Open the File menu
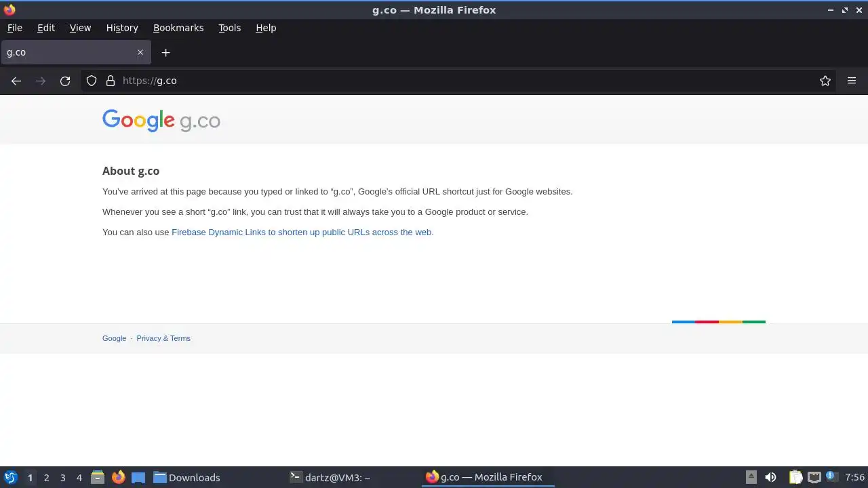This screenshot has height=488, width=868. (14, 28)
